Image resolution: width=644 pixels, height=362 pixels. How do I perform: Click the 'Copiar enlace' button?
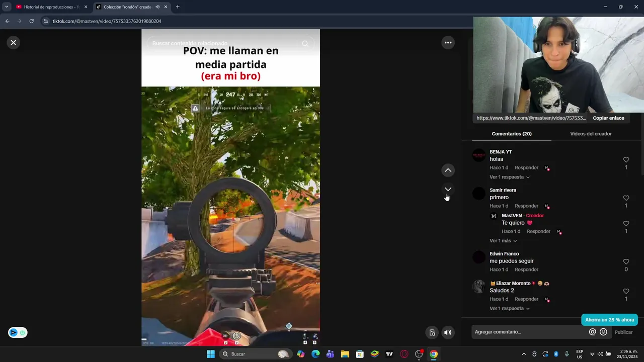pos(608,118)
